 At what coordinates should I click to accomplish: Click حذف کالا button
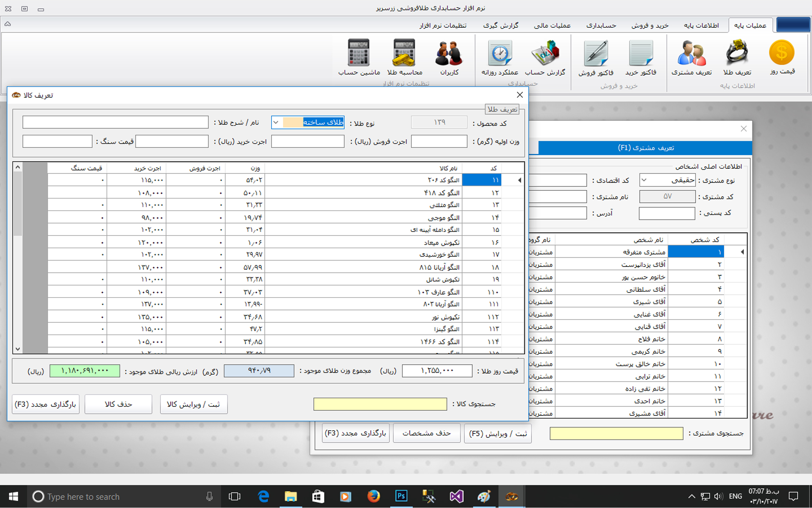pyautogui.click(x=118, y=404)
